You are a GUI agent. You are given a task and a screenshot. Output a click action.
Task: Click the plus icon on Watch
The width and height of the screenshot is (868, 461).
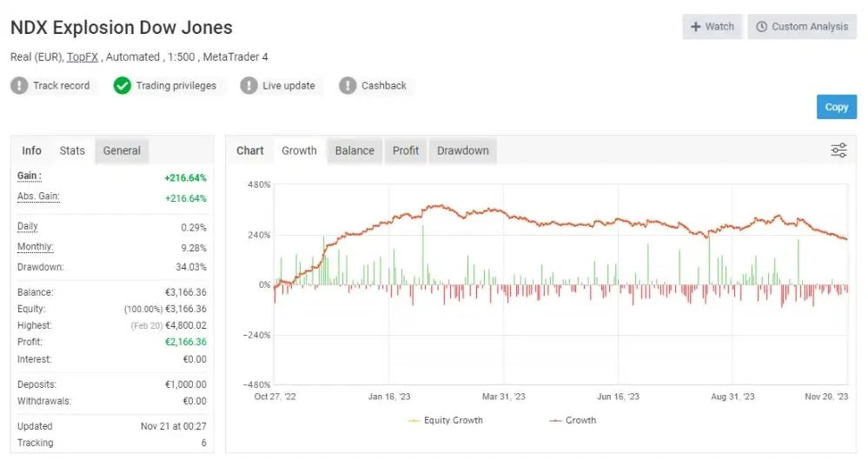695,27
